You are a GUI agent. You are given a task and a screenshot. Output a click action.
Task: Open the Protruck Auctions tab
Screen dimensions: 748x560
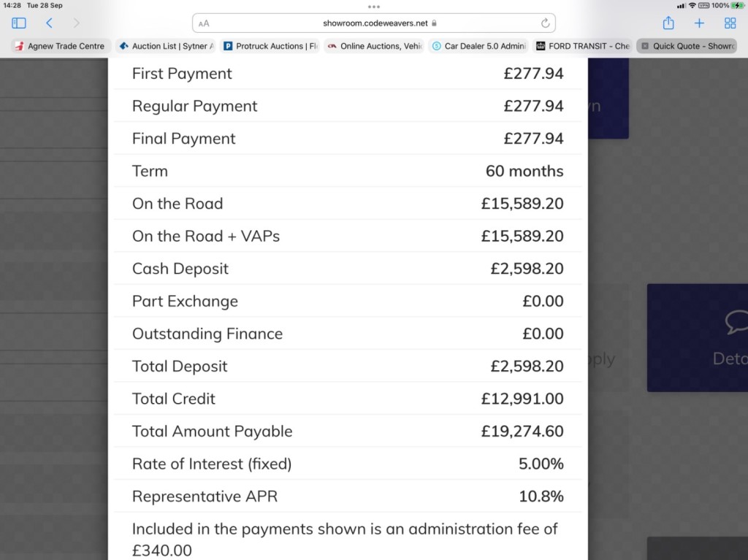click(x=271, y=46)
